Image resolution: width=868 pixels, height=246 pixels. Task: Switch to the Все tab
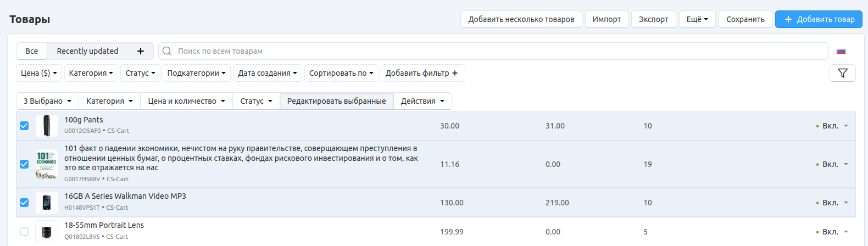(x=31, y=51)
